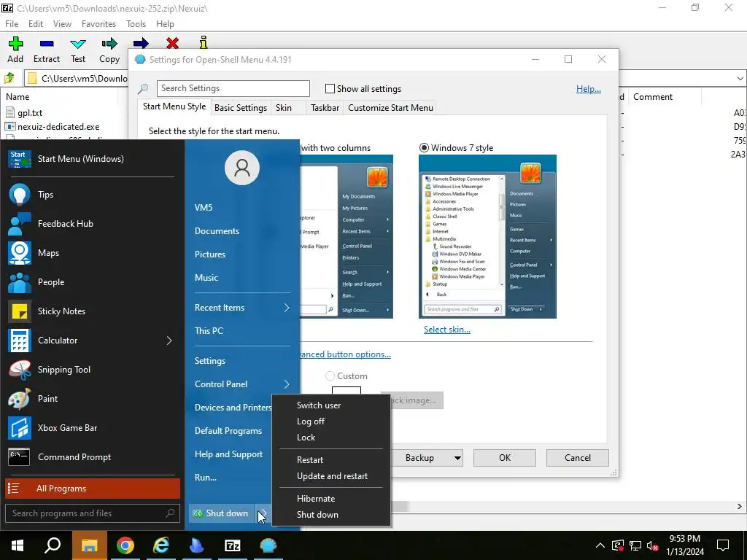Open People app in start menu
The width and height of the screenshot is (747, 560).
point(93,282)
